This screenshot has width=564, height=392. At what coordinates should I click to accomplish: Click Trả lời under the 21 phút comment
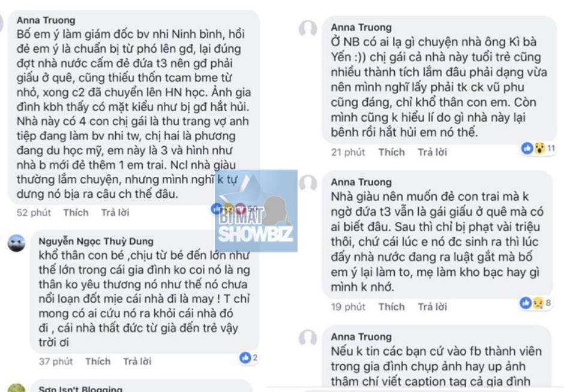(x=433, y=152)
